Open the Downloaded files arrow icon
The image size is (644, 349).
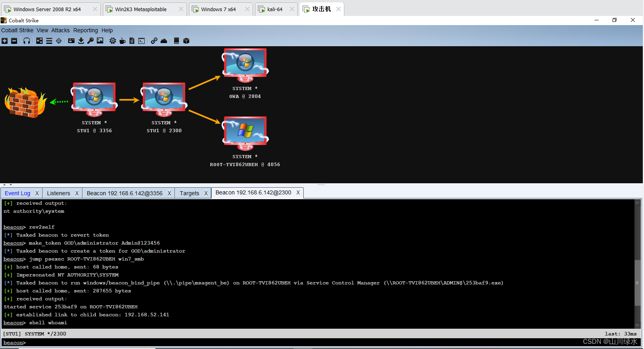[x=81, y=41]
